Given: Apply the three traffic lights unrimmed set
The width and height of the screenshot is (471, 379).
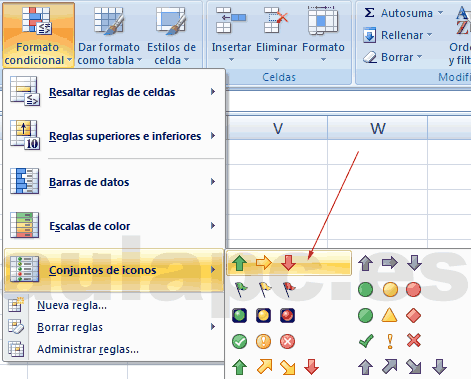Looking at the screenshot, I should (389, 289).
